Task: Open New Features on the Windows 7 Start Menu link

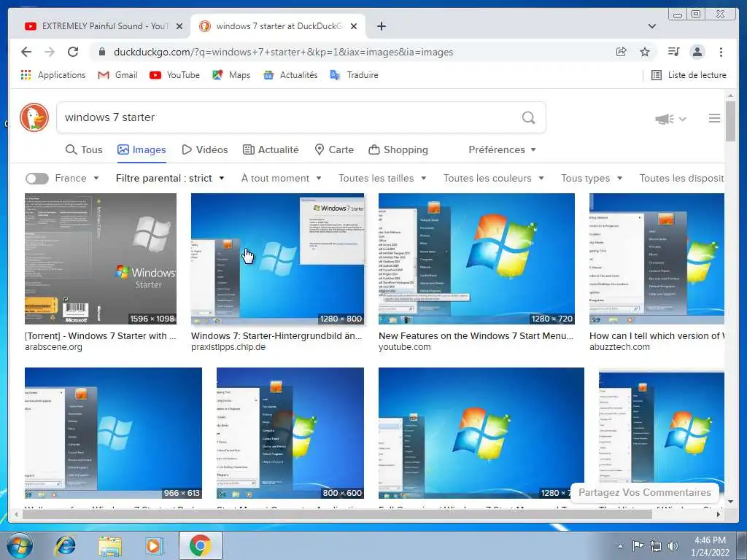Action: coord(476,335)
